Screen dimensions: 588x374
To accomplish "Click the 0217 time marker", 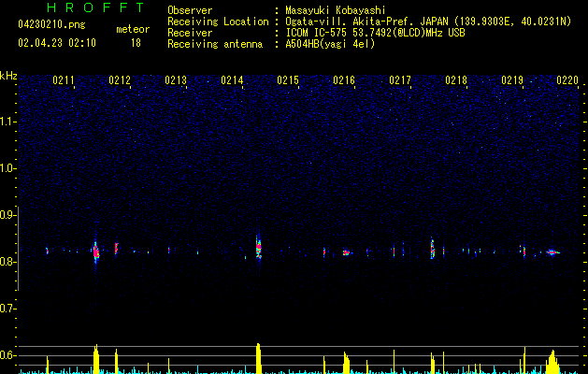I will (x=400, y=80).
